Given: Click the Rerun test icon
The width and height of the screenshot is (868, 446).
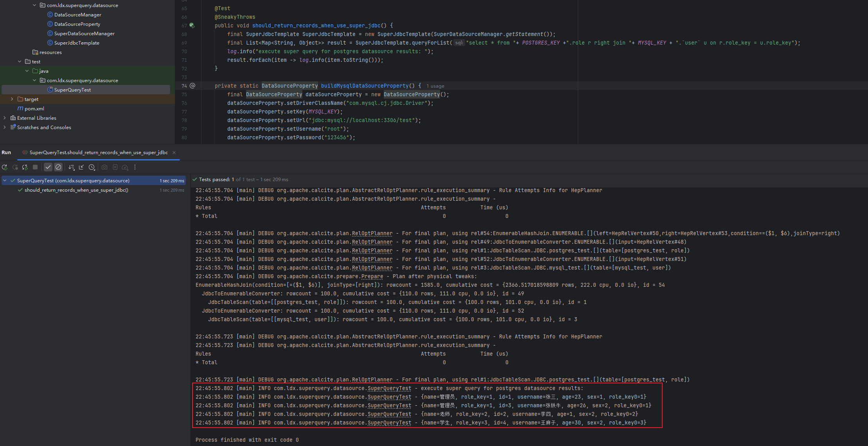Looking at the screenshot, I should point(5,167).
